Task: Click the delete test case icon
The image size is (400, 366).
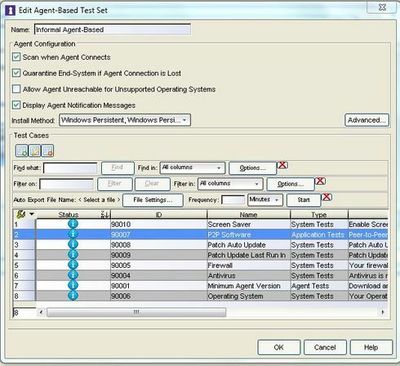Action: [x=48, y=151]
